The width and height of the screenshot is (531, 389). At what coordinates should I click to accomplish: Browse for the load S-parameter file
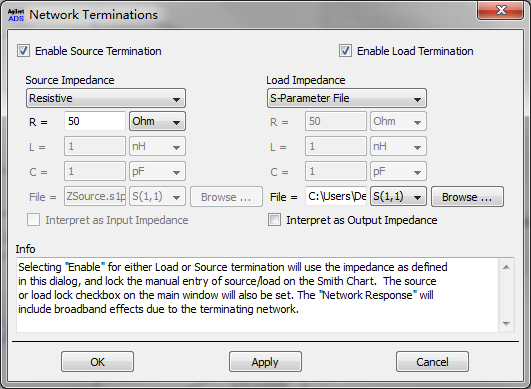click(x=467, y=197)
